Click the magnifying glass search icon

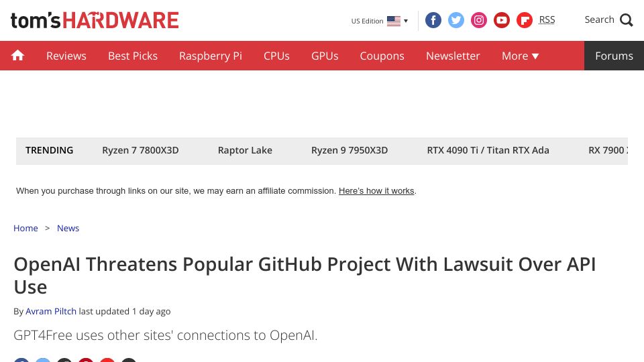627,19
